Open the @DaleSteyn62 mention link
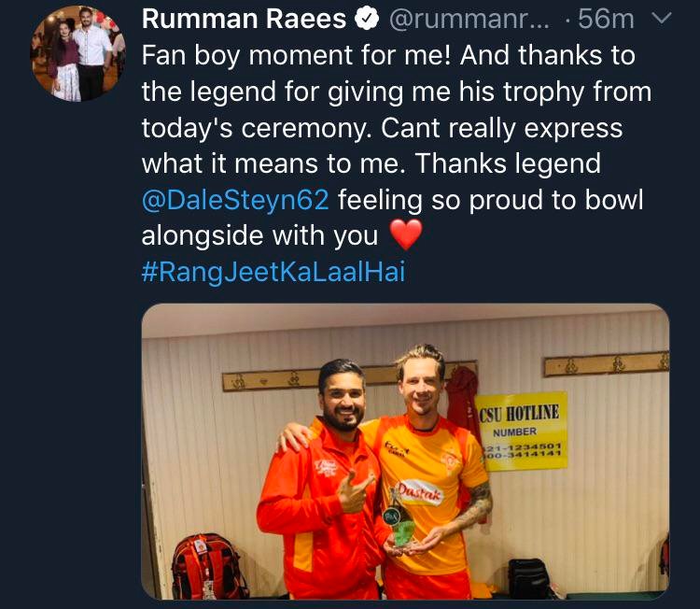The width and height of the screenshot is (700, 609). (x=235, y=199)
